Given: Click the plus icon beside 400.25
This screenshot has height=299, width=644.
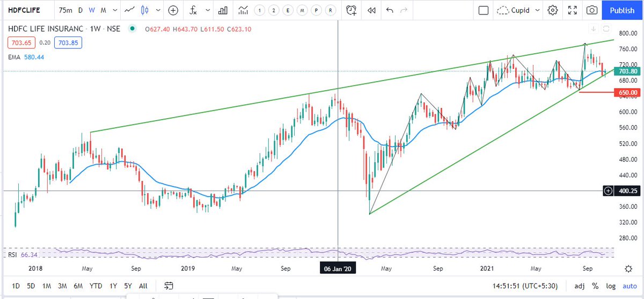Looking at the screenshot, I should coord(608,191).
